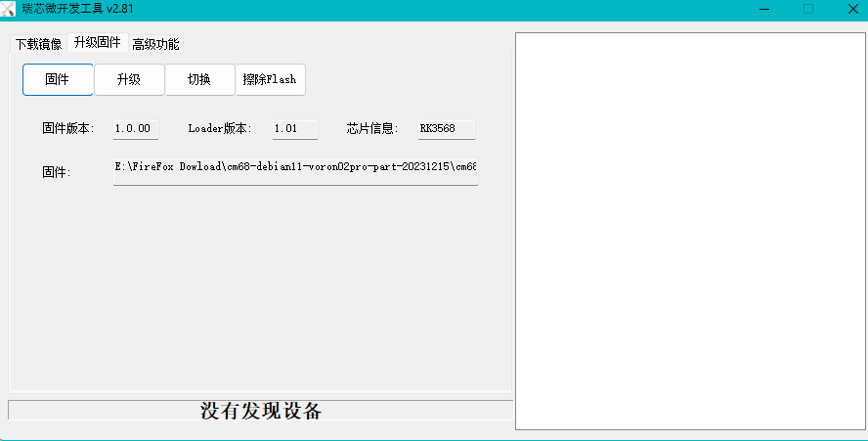Viewport: 868px width, 441px height.
Task: Click the Loader版本: label
Action: pyautogui.click(x=220, y=128)
